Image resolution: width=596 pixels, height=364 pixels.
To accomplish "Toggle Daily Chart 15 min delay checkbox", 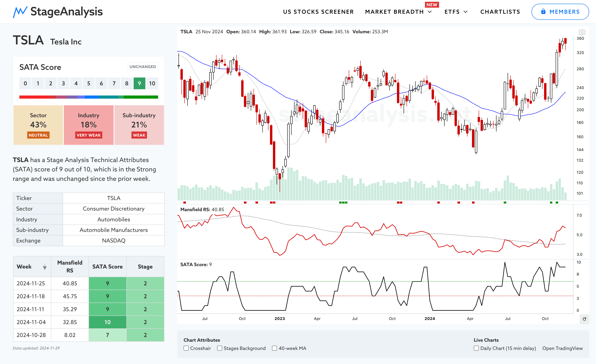I will (x=476, y=348).
